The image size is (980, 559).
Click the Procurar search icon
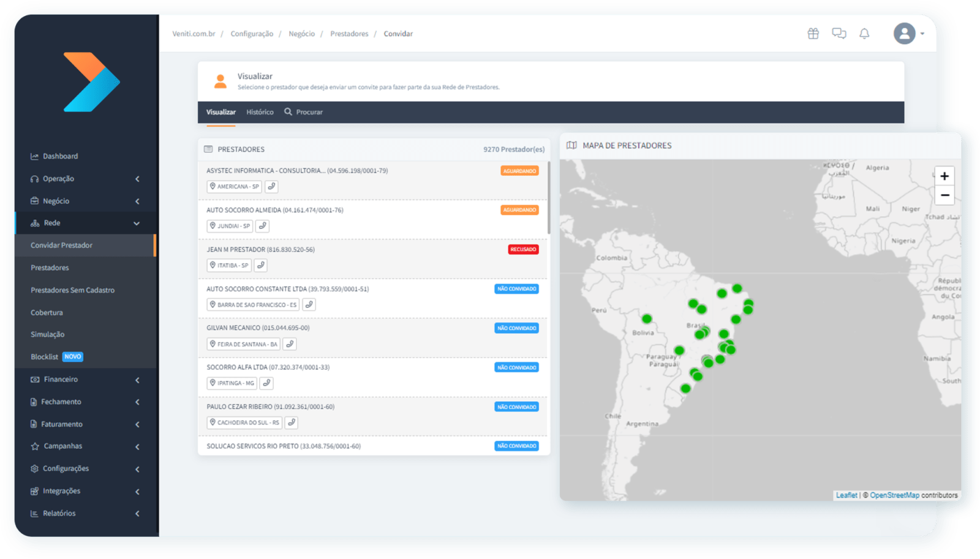click(288, 112)
